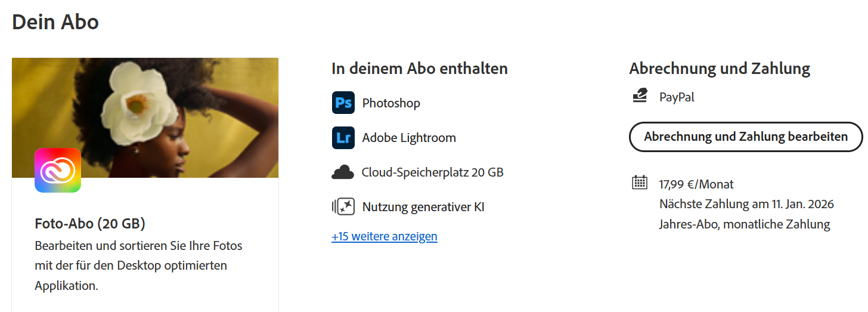Click the generative AI sparkle icon
The width and height of the screenshot is (868, 312).
point(343,207)
